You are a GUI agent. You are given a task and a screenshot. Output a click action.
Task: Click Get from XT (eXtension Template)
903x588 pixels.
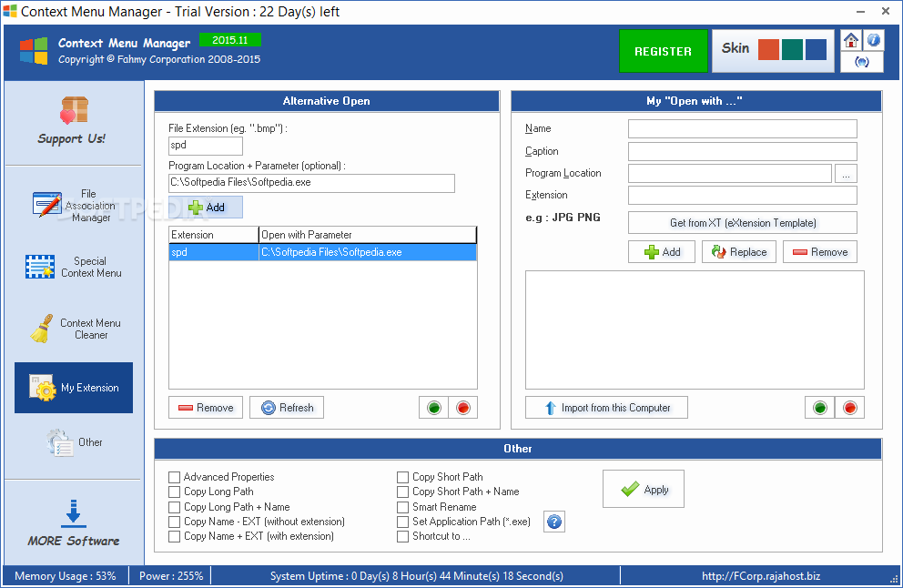[x=742, y=223]
